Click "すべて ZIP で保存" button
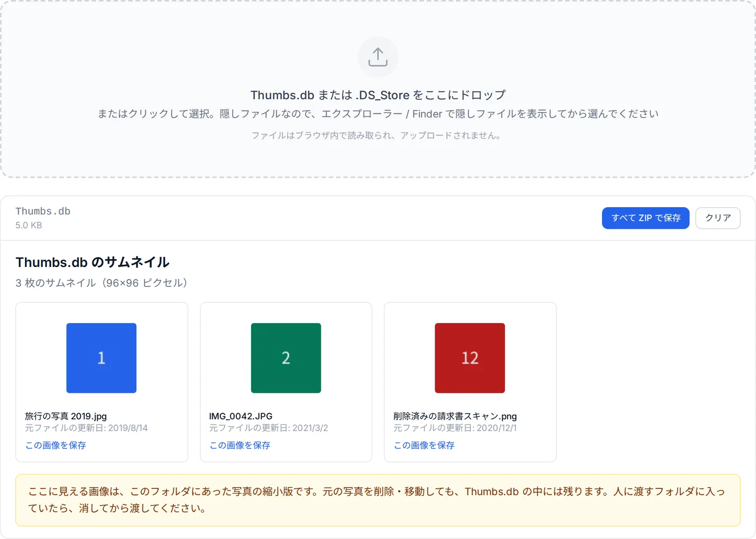The width and height of the screenshot is (756, 539). (645, 218)
